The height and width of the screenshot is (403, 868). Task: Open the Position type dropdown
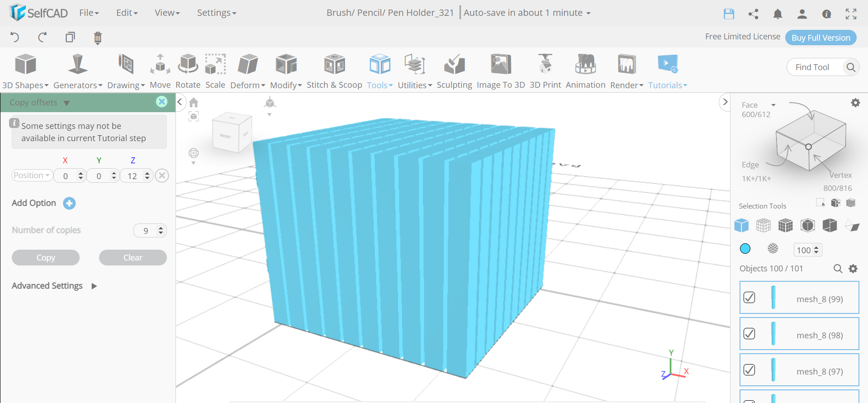(x=32, y=175)
